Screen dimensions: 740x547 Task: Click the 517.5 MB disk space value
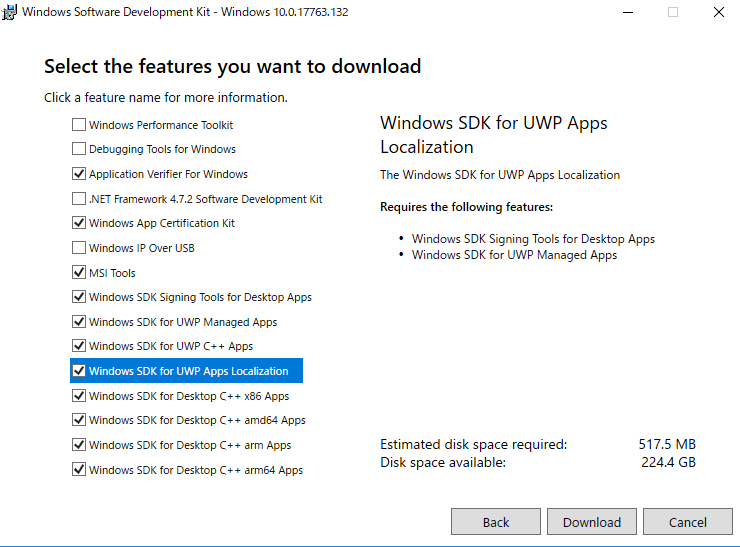pos(667,444)
